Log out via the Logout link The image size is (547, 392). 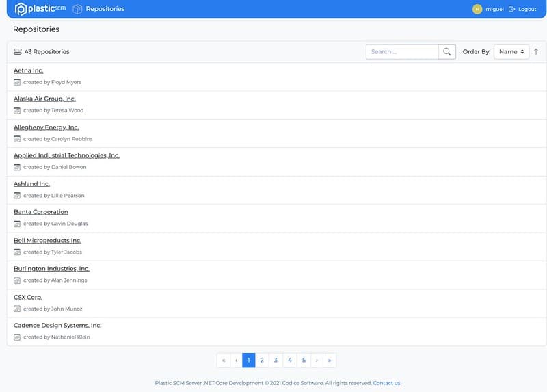526,9
